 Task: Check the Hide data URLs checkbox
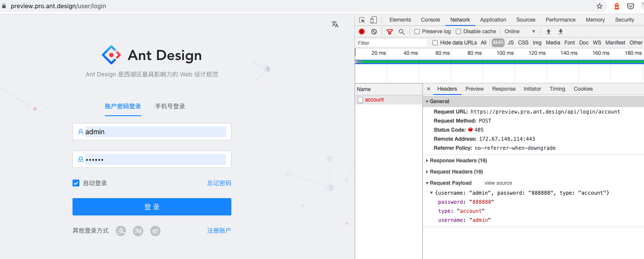pos(435,43)
